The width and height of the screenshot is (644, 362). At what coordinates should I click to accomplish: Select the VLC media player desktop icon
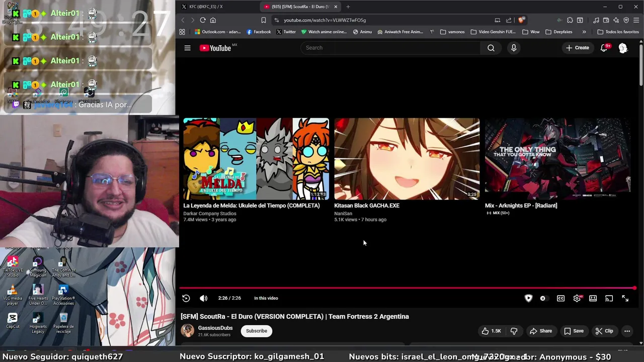(13, 295)
